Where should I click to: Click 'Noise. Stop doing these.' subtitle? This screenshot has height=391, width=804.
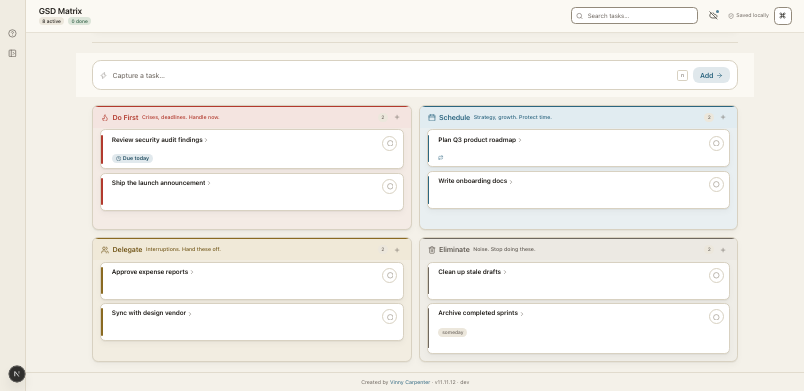pyautogui.click(x=504, y=249)
